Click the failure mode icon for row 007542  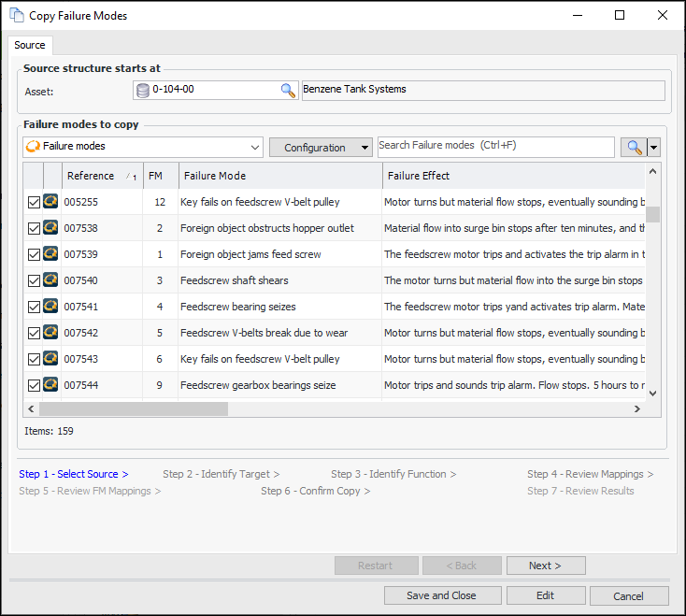coord(50,333)
